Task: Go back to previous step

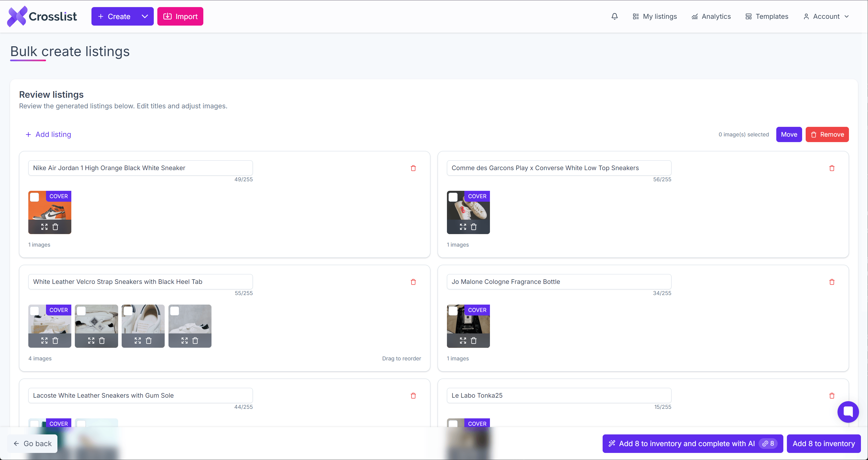Action: click(x=33, y=443)
